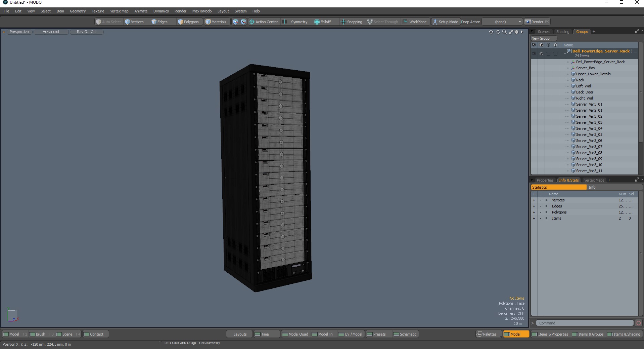
Task: Expand Vertices statistics row
Action: (547, 200)
